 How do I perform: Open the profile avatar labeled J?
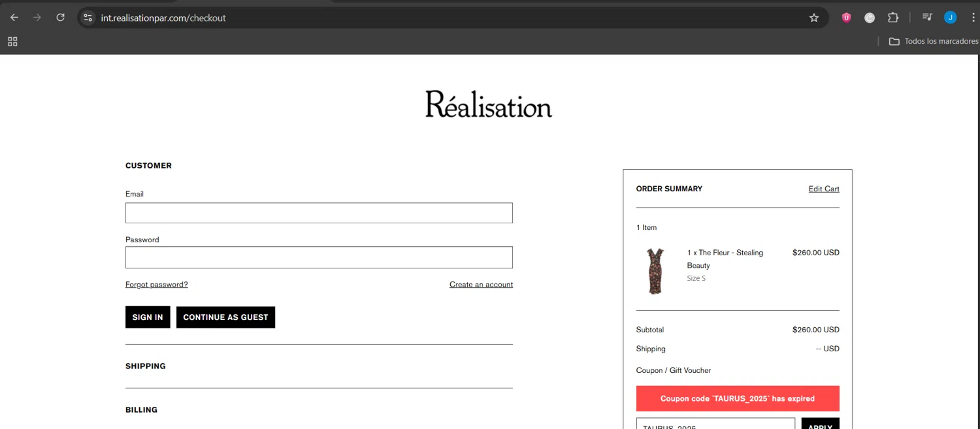pos(951,18)
